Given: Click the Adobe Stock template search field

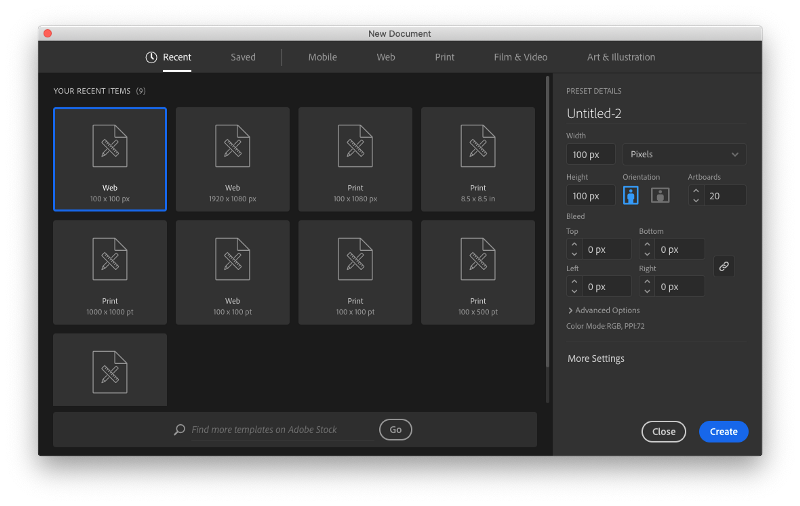Looking at the screenshot, I should (x=282, y=429).
